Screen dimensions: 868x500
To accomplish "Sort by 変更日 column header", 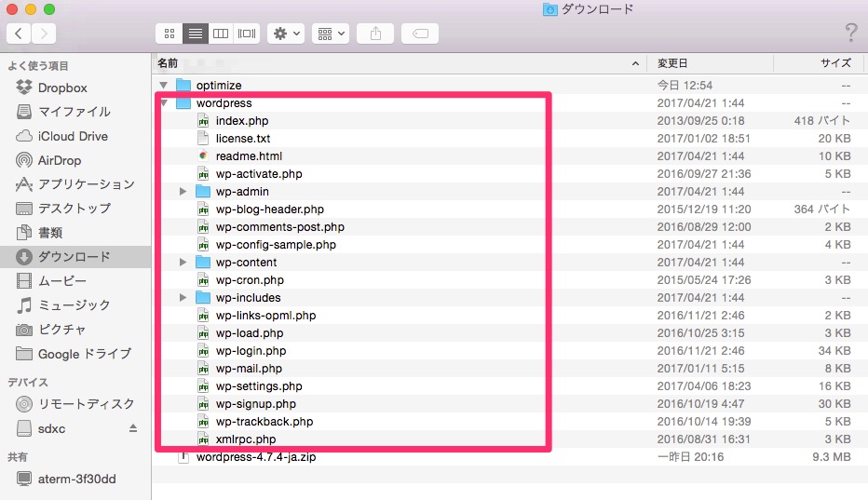I will 710,63.
